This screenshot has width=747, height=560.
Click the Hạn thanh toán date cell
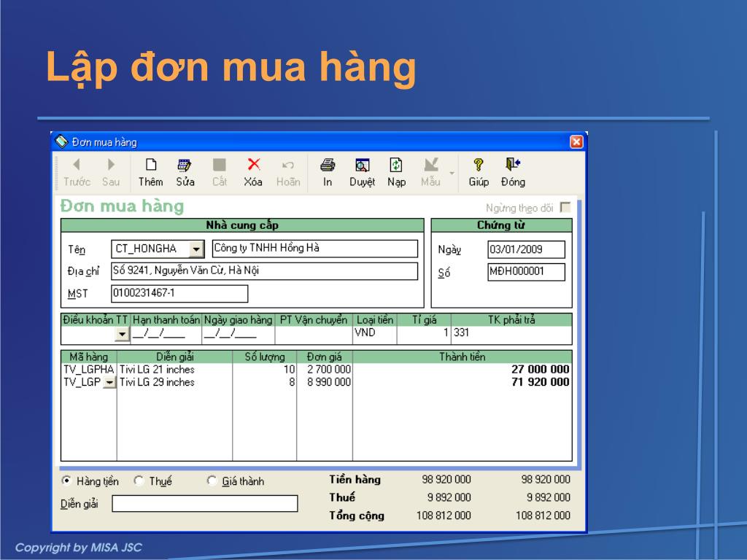tap(166, 334)
